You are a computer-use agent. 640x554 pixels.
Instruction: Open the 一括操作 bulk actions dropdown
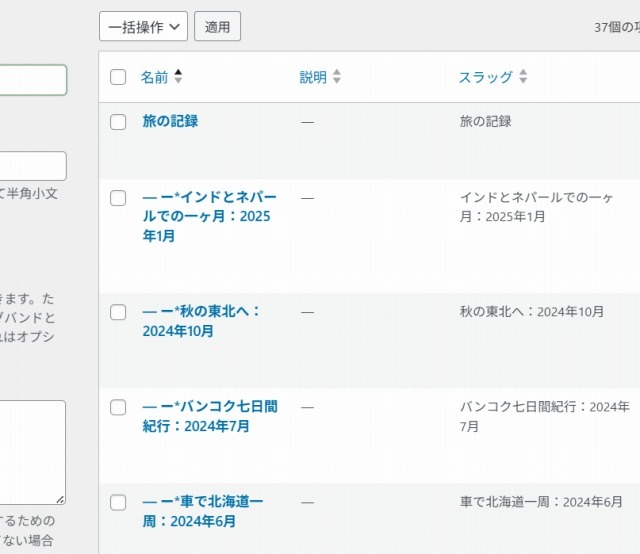tap(143, 27)
